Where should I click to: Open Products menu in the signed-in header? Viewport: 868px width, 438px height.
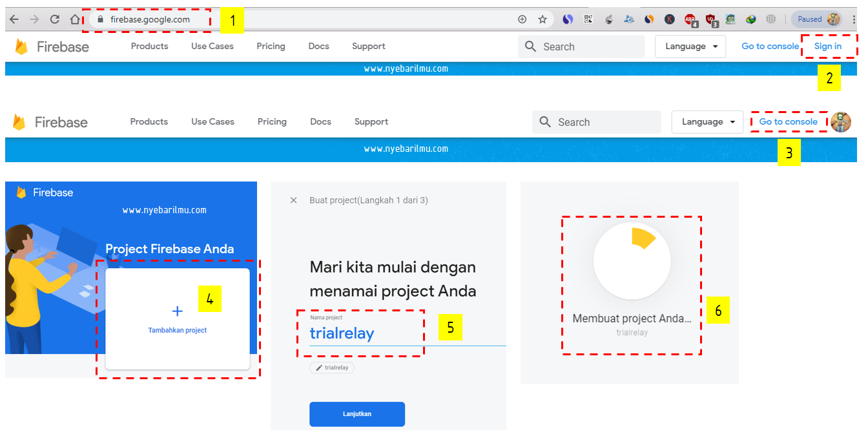(x=149, y=122)
